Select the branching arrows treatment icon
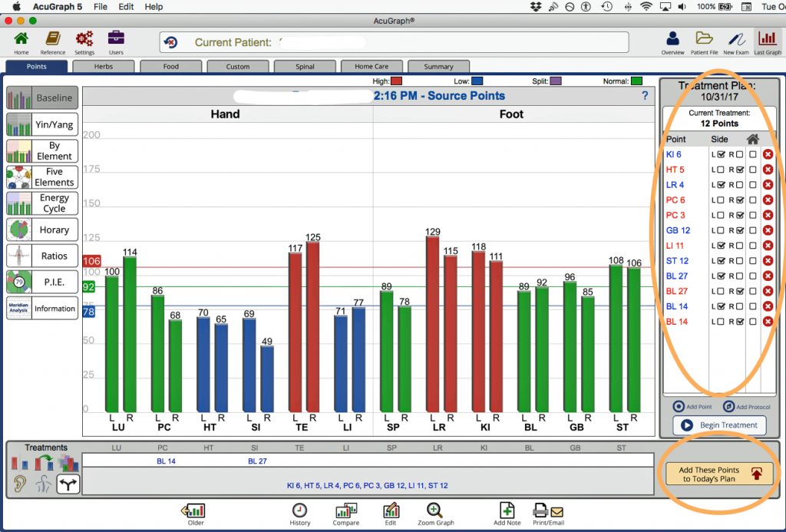Screen dimensions: 786x532 68,484
